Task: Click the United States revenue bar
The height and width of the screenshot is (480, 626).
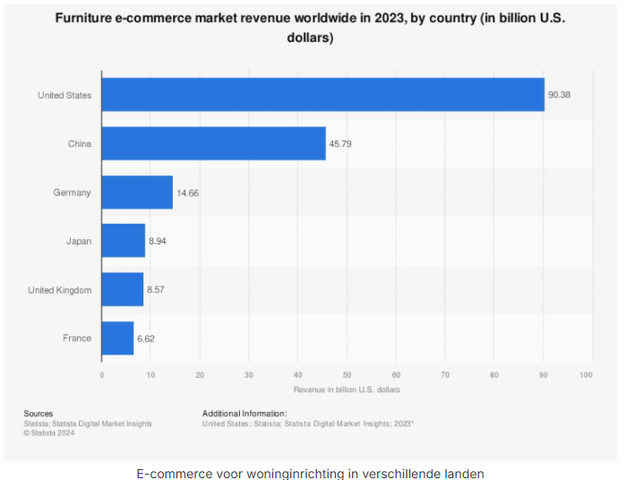Action: click(322, 95)
